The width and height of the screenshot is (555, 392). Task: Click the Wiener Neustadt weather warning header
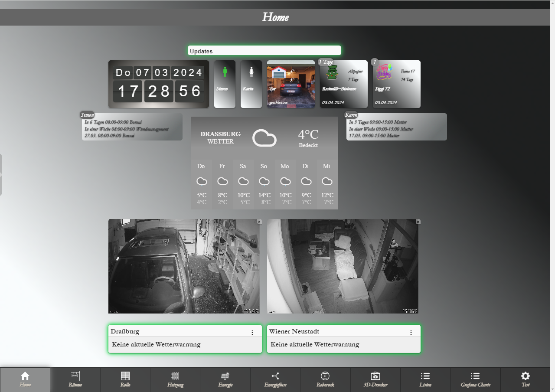tap(344, 331)
